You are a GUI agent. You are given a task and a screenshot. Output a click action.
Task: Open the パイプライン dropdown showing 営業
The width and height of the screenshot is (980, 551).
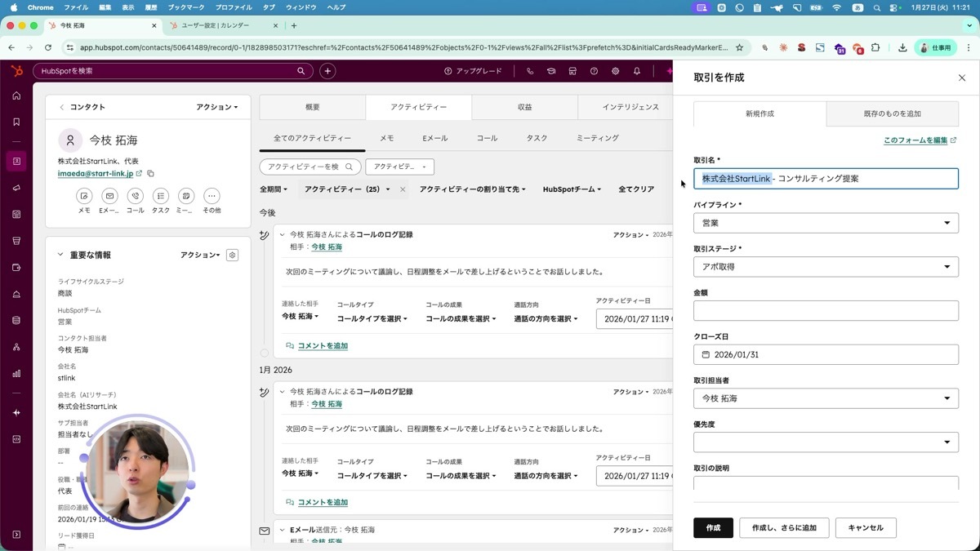point(825,223)
